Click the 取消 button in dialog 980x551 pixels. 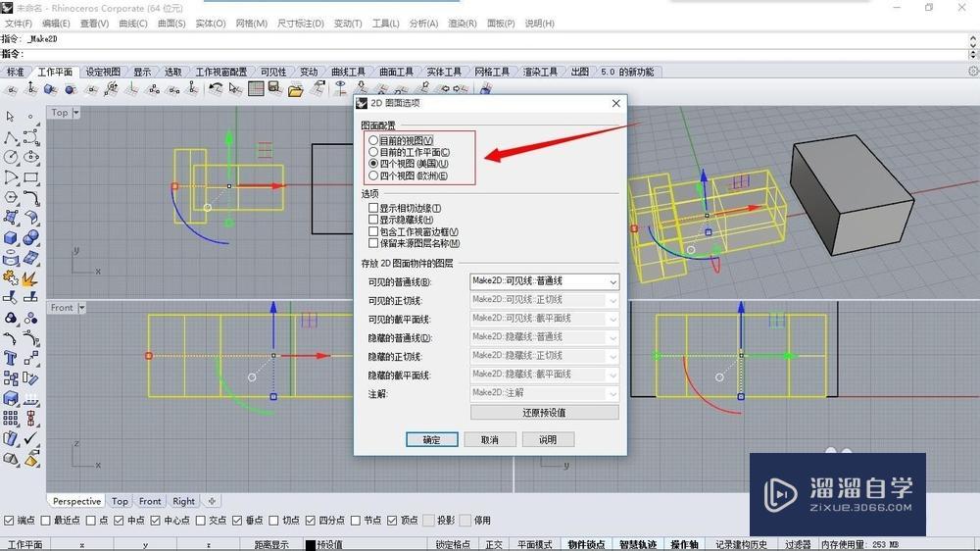[x=490, y=439]
